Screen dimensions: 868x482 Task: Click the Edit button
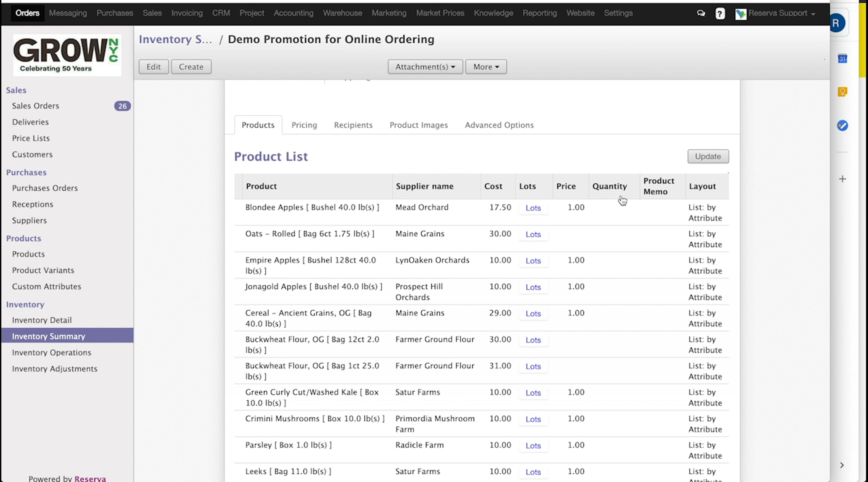tap(153, 67)
